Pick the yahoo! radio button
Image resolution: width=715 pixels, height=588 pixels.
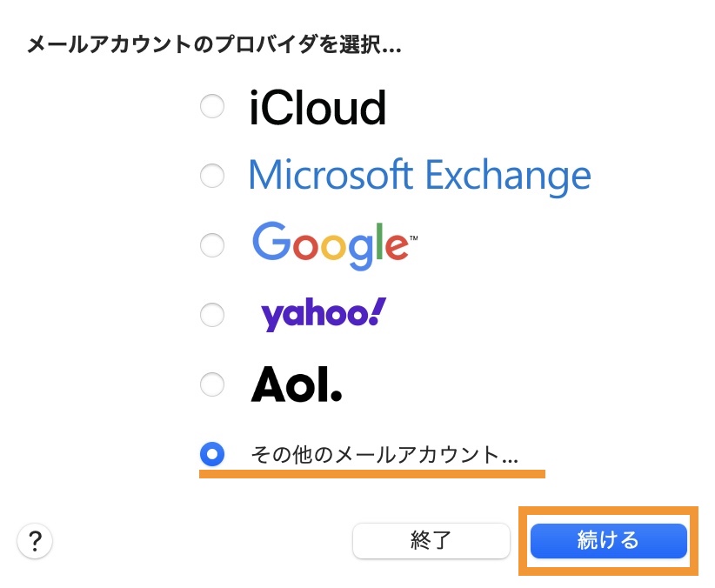[x=212, y=314]
